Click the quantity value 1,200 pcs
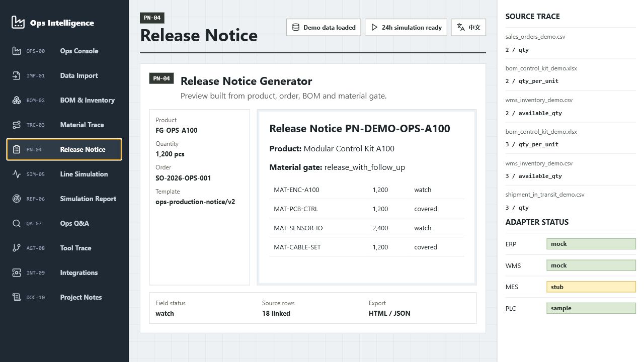The height and width of the screenshot is (362, 644). (x=170, y=154)
